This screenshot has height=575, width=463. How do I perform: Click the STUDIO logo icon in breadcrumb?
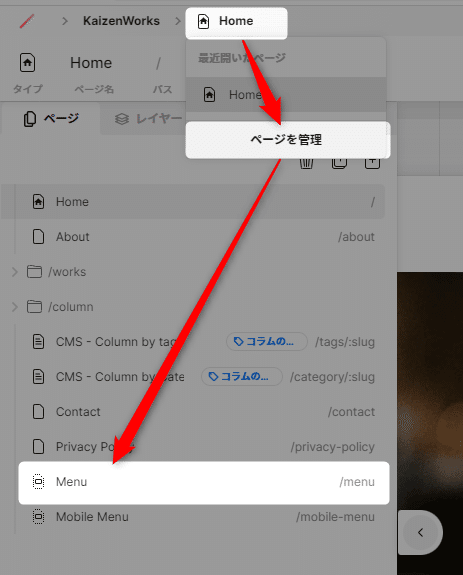tap(27, 21)
